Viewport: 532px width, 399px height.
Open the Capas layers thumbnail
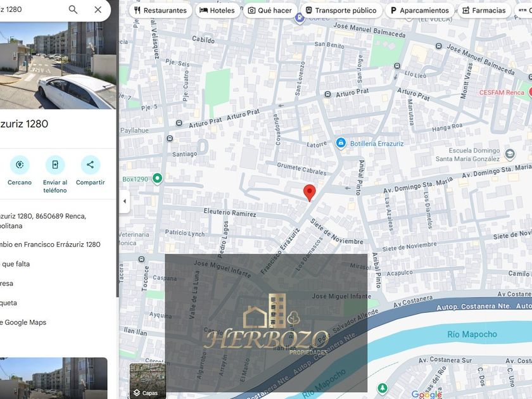click(148, 381)
